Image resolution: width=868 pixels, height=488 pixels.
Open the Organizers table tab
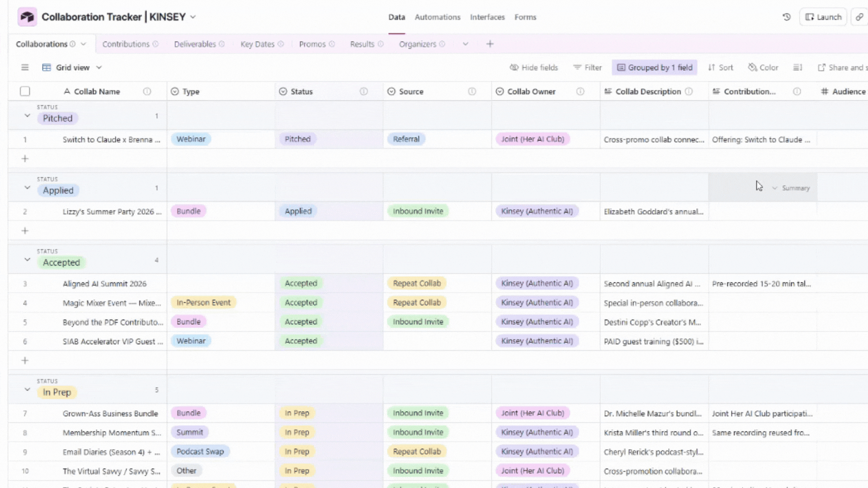[x=417, y=44]
